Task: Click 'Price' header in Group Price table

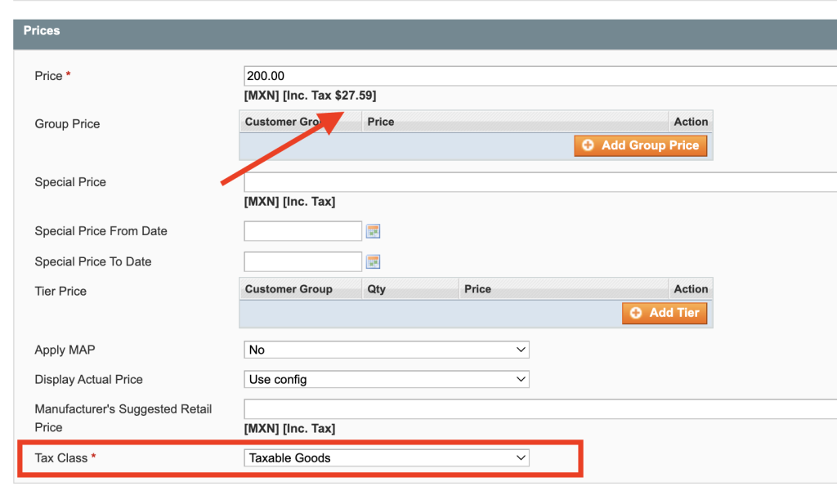Action: click(x=381, y=122)
